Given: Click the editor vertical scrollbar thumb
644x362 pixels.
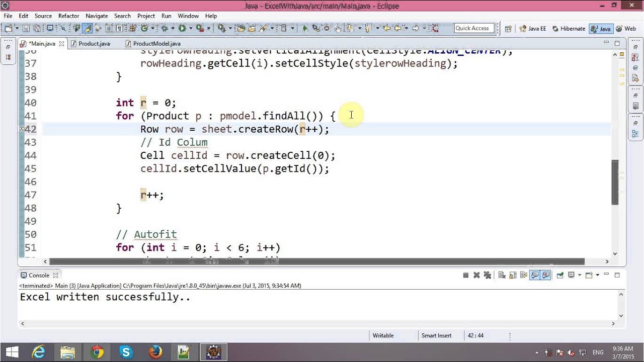Looking at the screenshot, I should click(x=615, y=182).
